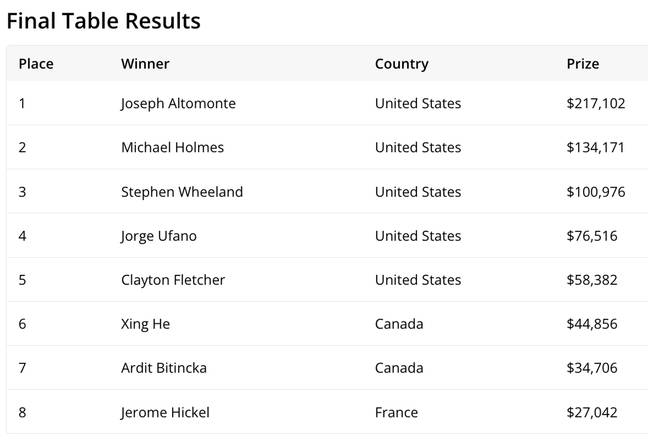This screenshot has width=648, height=443.
Task: Click the name Clayton Fletcher
Action: tap(173, 280)
